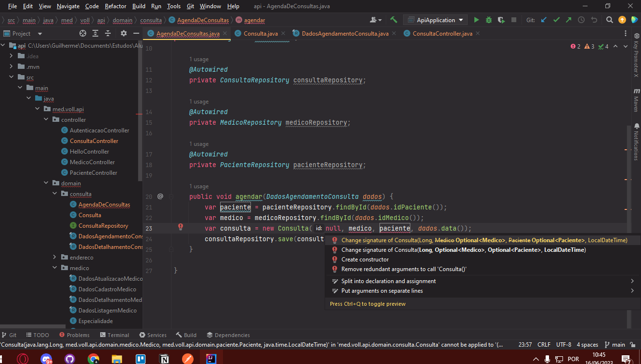Open GitHub Desktop from Windows taskbar
This screenshot has height=364, width=641.
70,359
